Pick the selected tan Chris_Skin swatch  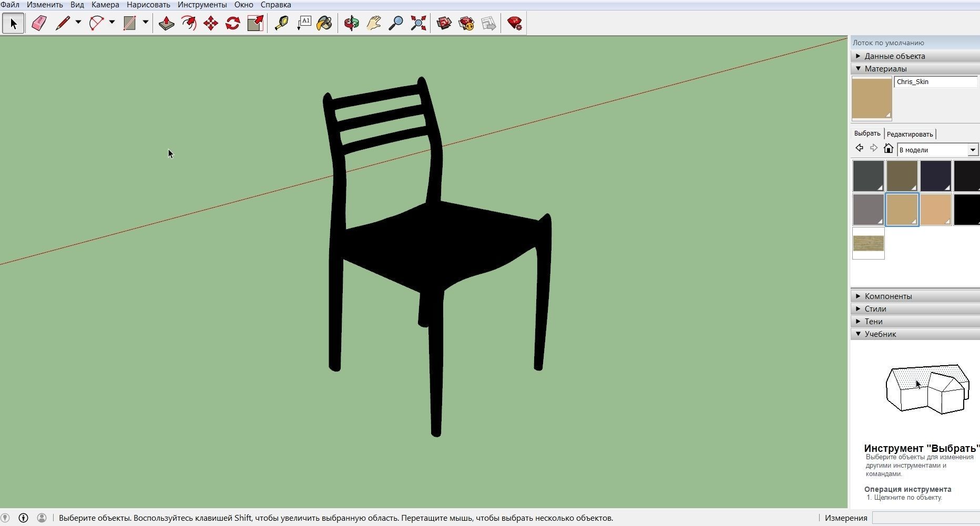tap(902, 210)
